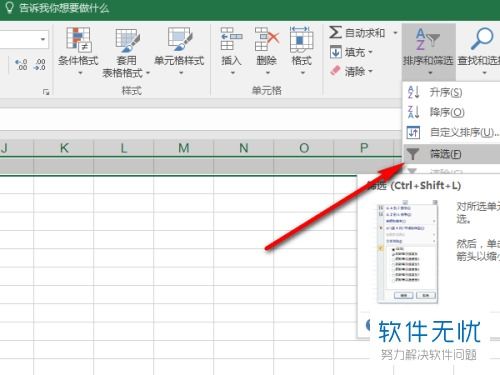Select column K header
Image resolution: width=500 pixels, height=375 pixels.
click(64, 148)
